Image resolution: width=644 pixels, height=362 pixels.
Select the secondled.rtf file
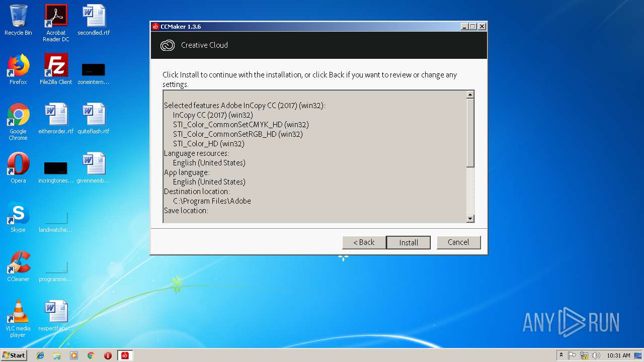point(94,20)
